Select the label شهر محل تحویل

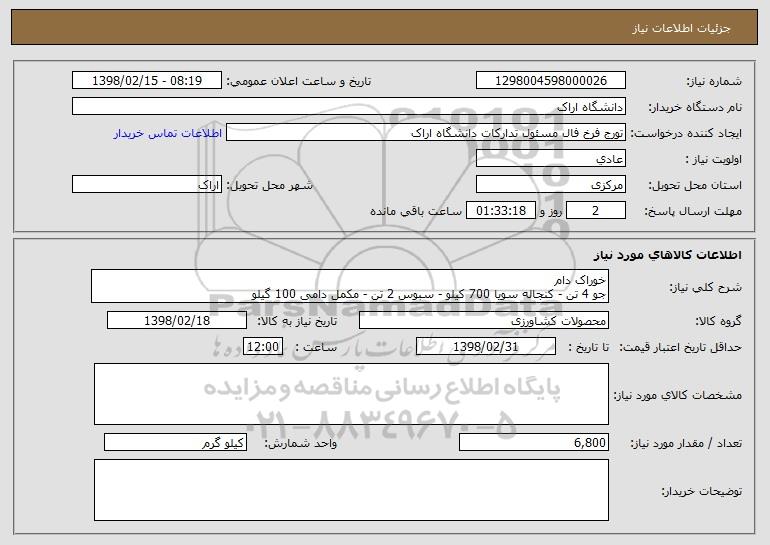[x=269, y=185]
